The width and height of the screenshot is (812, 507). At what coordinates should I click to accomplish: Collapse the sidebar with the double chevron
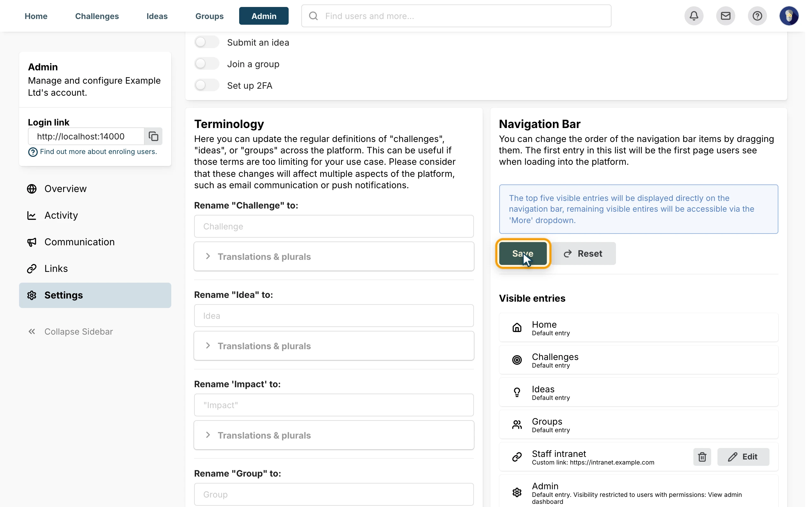click(x=70, y=331)
